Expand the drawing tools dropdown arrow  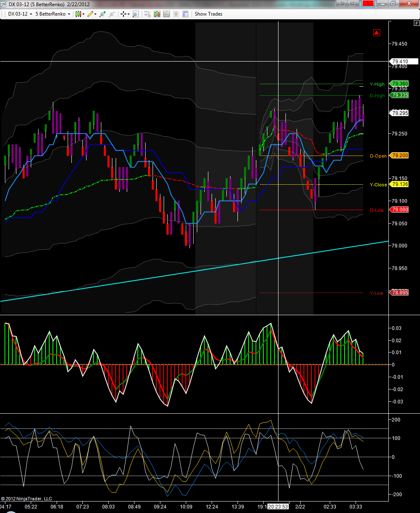pyautogui.click(x=95, y=14)
